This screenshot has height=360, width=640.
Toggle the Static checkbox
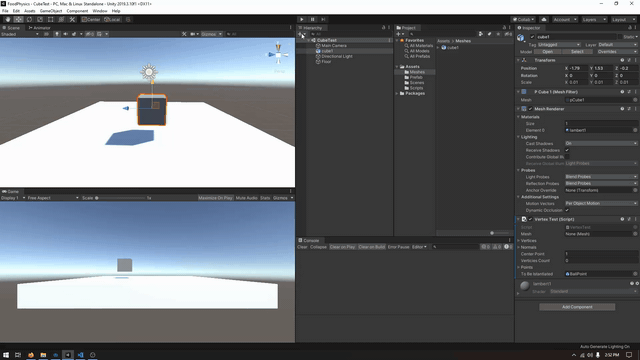(620, 37)
